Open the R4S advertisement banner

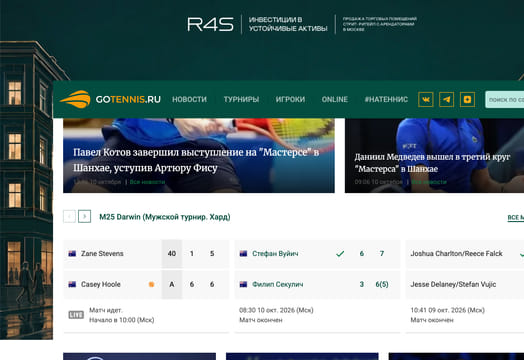pyautogui.click(x=302, y=24)
